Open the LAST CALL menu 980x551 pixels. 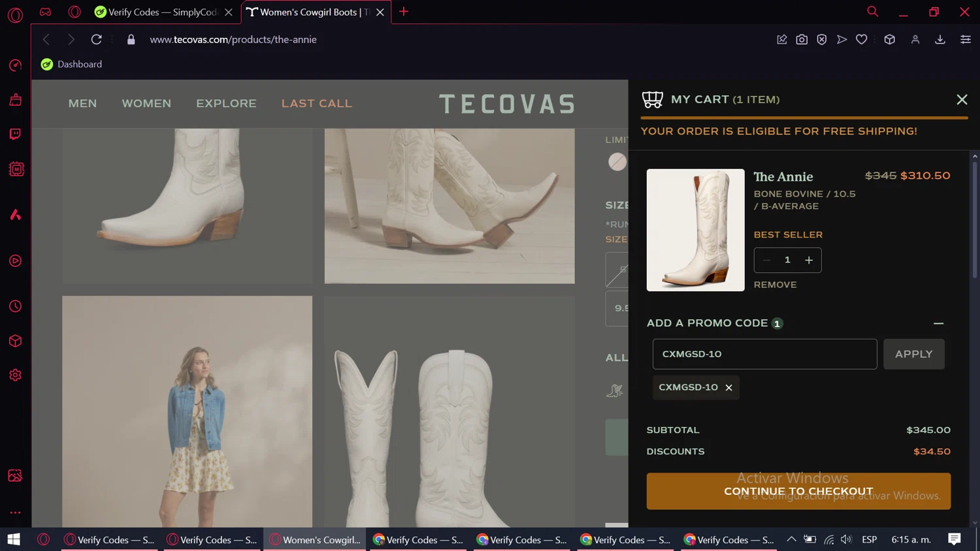316,103
